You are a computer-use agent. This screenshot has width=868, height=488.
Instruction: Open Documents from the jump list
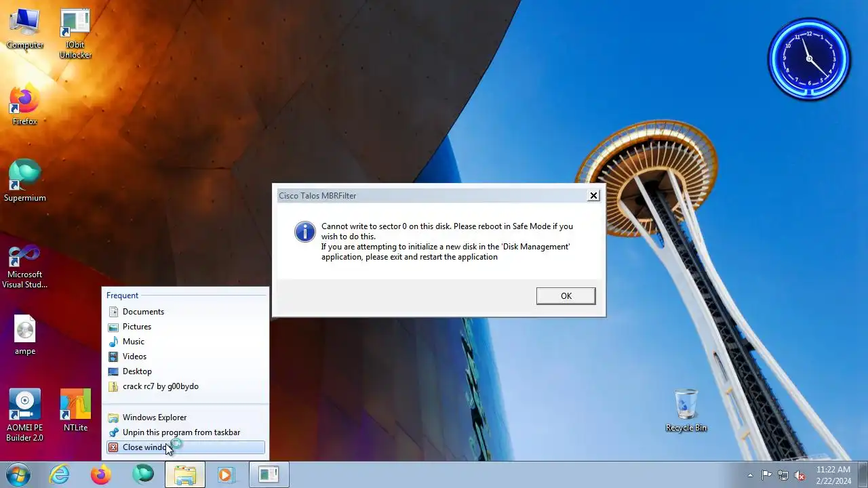tap(185, 312)
